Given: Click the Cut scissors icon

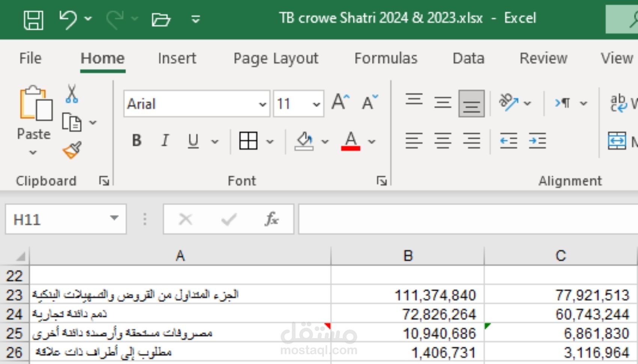Looking at the screenshot, I should (72, 94).
